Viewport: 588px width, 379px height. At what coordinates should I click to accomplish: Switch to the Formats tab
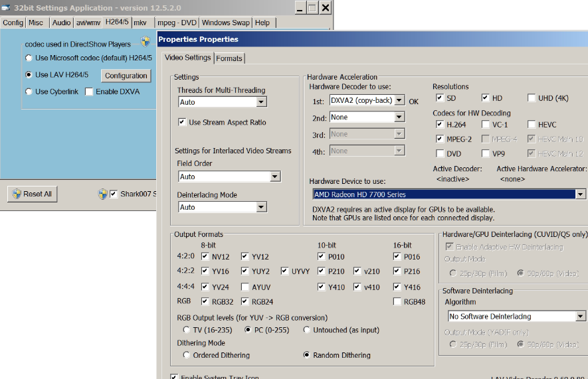coord(229,58)
